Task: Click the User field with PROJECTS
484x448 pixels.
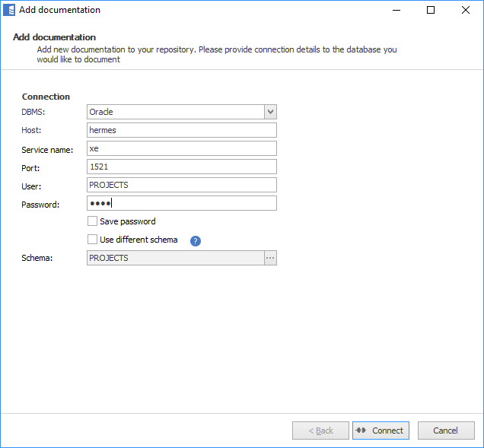Action: (x=181, y=185)
